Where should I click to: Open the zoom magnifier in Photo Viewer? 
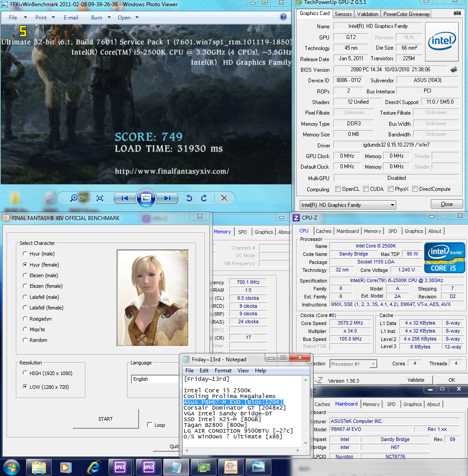74,198
